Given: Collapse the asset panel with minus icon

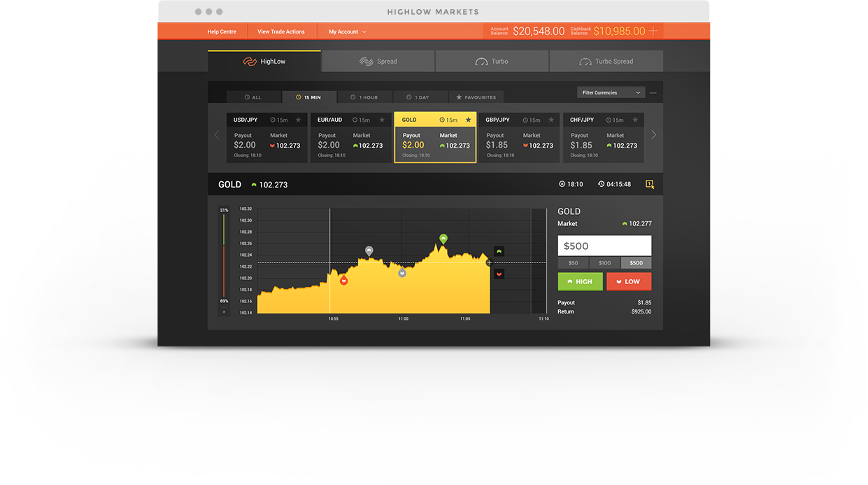Looking at the screenshot, I should pos(653,92).
